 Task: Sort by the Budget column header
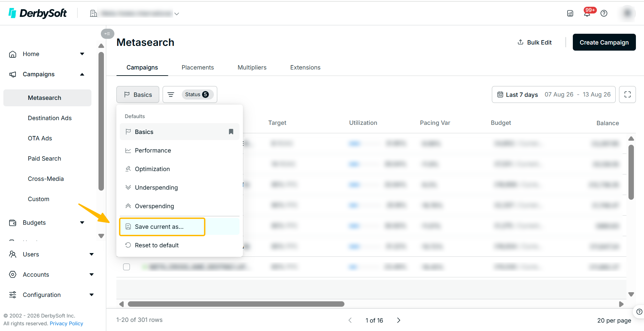(x=501, y=123)
